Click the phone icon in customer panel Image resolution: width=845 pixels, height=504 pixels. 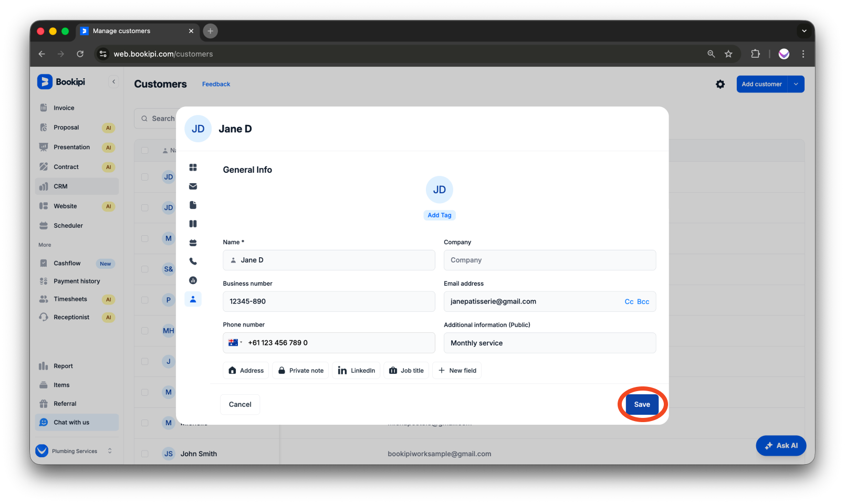click(193, 261)
